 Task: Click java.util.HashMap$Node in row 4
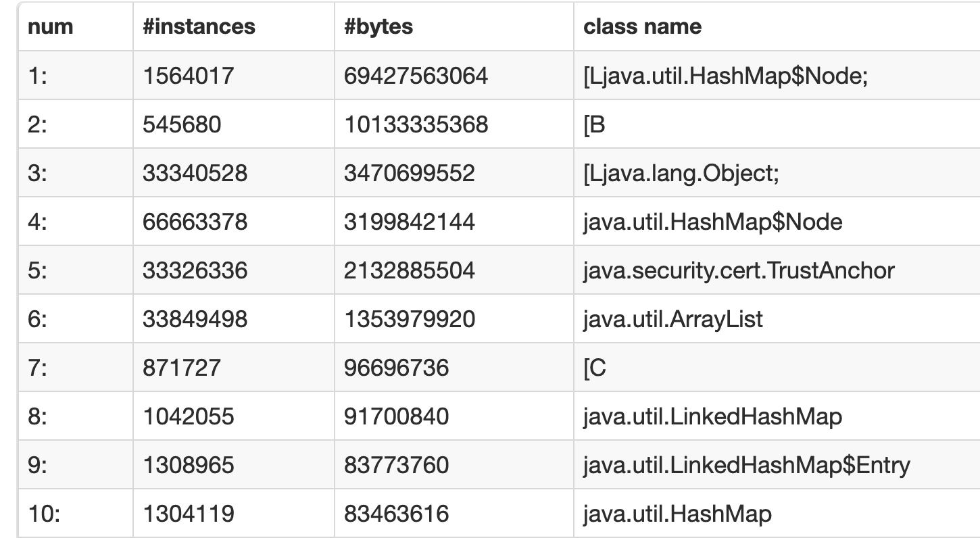712,221
